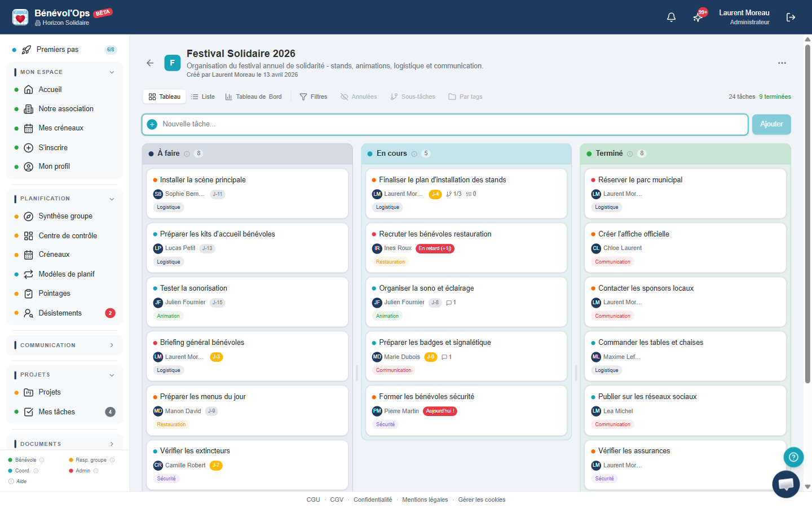The image size is (812, 508).
Task: Open Mon profil page
Action: click(64, 167)
